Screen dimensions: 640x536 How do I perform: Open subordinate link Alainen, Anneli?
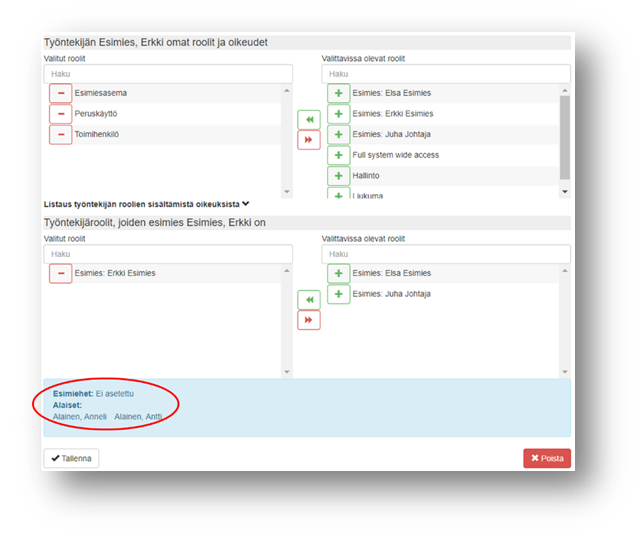pos(79,417)
